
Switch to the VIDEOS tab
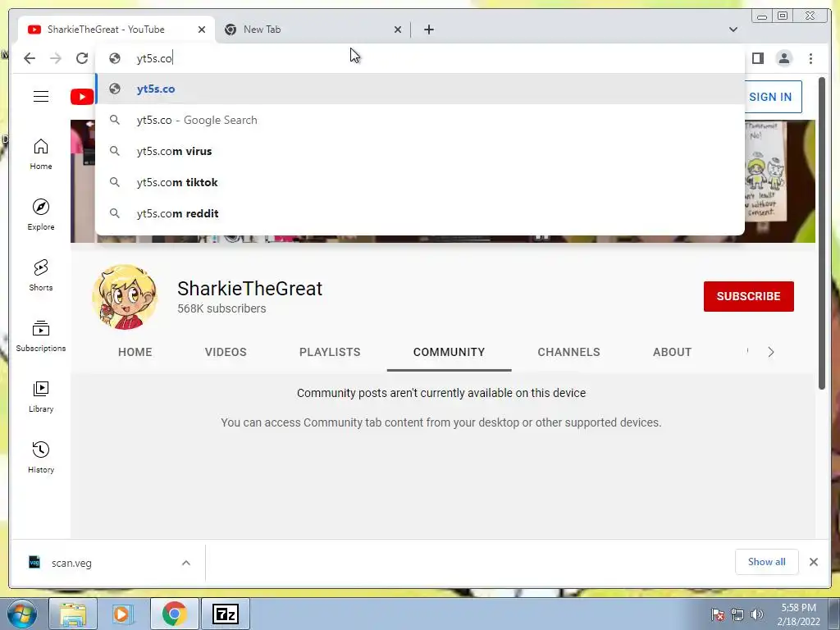click(226, 352)
